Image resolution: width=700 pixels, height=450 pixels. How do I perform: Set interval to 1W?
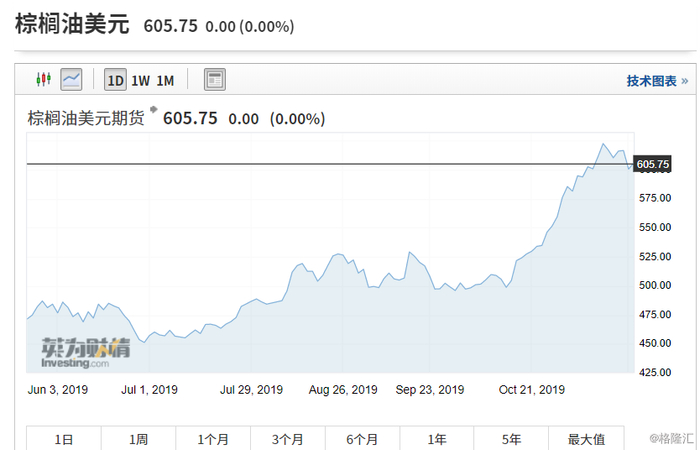tap(140, 80)
